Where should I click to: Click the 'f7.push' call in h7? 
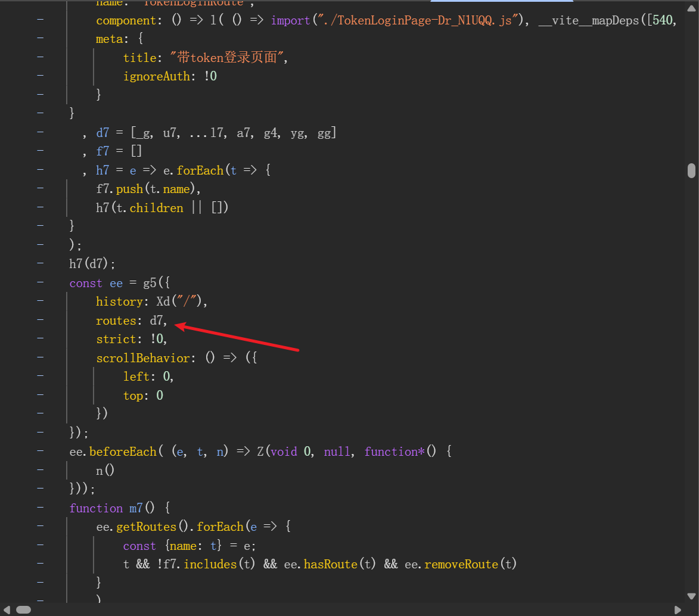tap(119, 189)
